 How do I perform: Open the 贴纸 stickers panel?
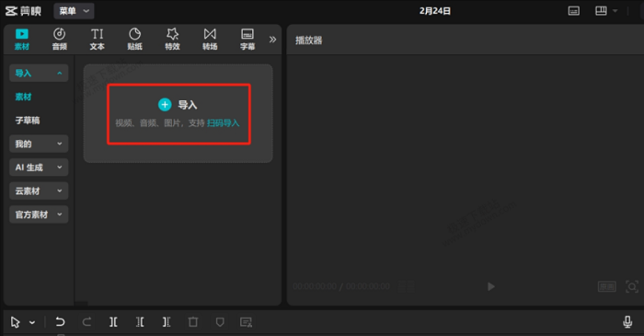[x=134, y=39]
